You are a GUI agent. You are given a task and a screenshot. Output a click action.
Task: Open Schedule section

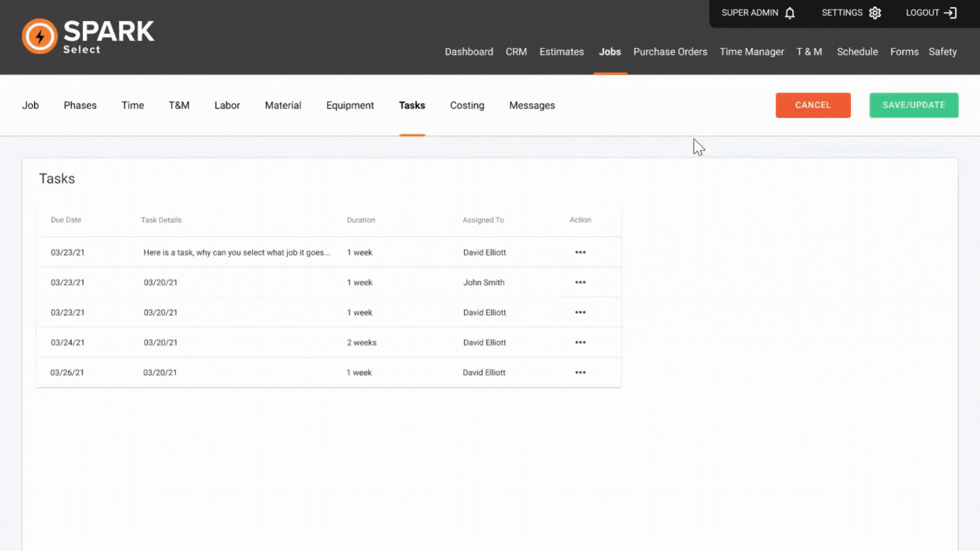pyautogui.click(x=857, y=52)
